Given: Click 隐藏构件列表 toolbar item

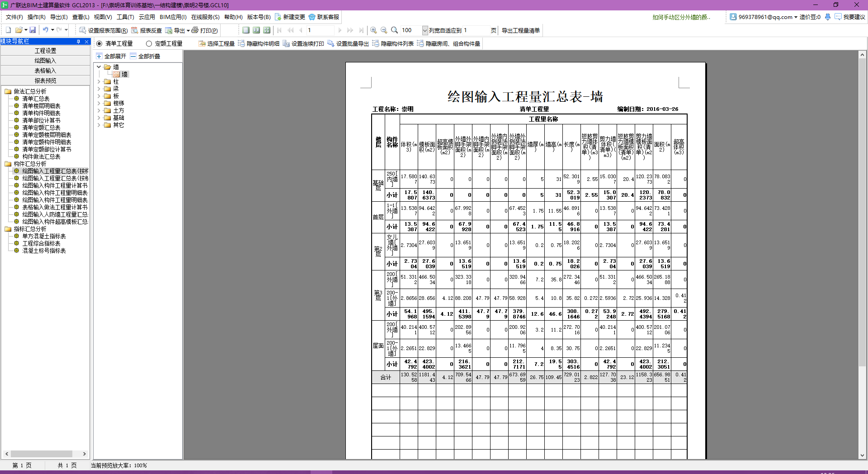Looking at the screenshot, I should point(393,43).
